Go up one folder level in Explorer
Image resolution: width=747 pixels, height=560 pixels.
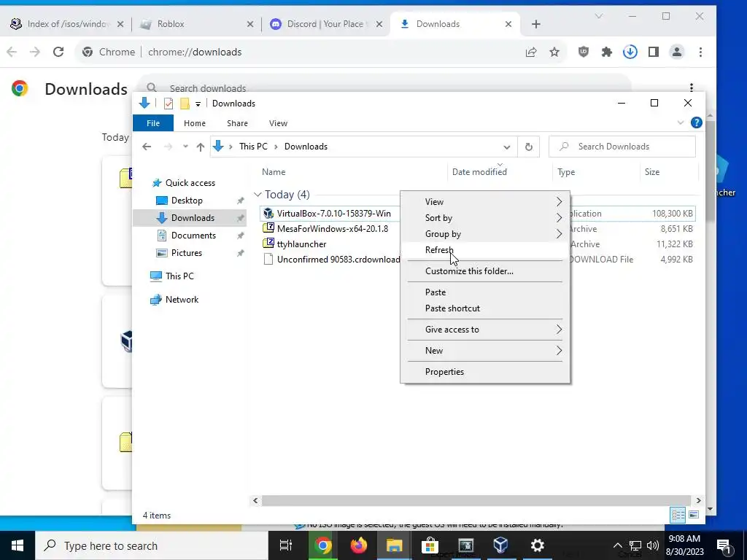[x=201, y=147]
